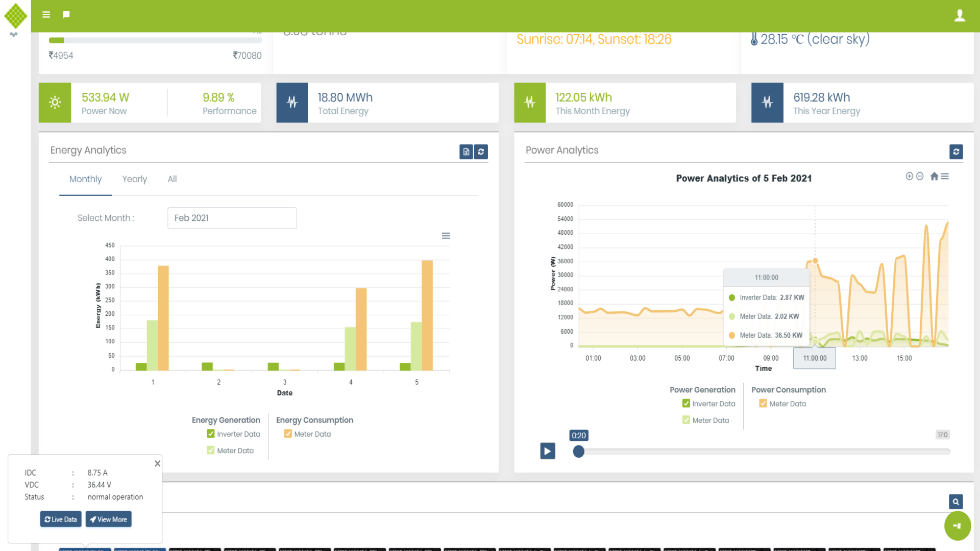Click the orange consumption bar for date 1
Viewport: 980px width, 551px height.
pos(163,318)
